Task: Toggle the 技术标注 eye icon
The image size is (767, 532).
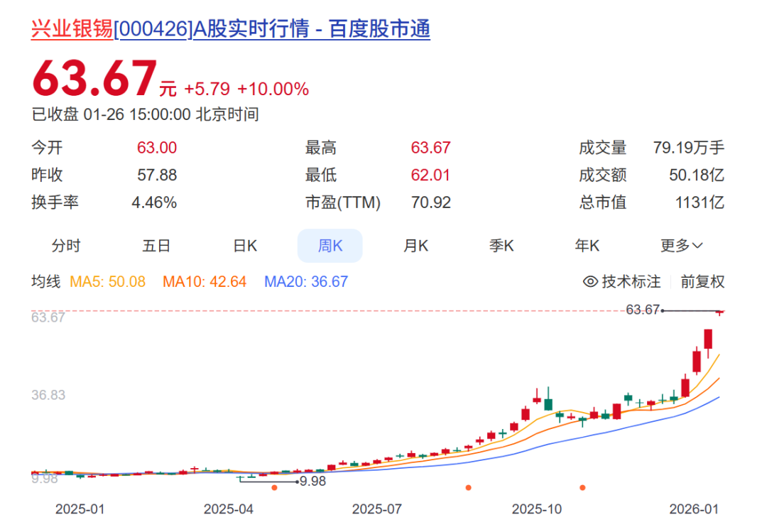Action: coord(590,281)
